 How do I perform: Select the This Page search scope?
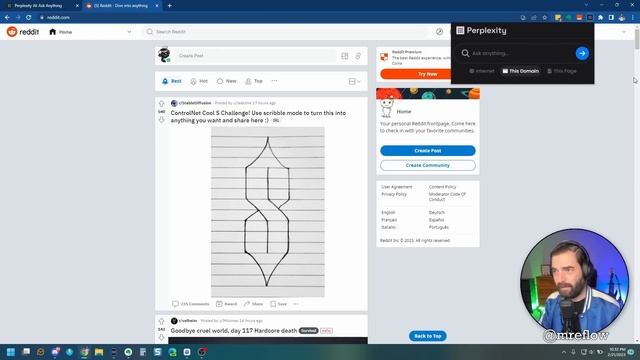point(562,71)
